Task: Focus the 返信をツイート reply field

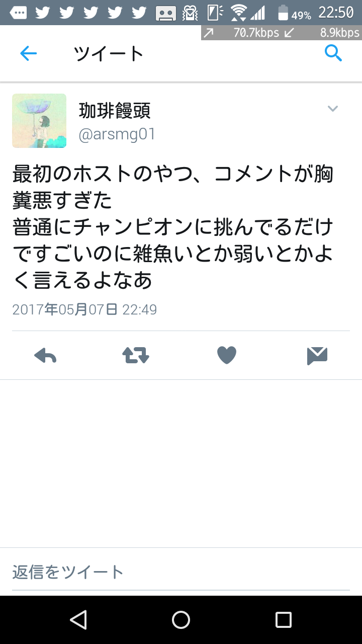Action: [181, 572]
